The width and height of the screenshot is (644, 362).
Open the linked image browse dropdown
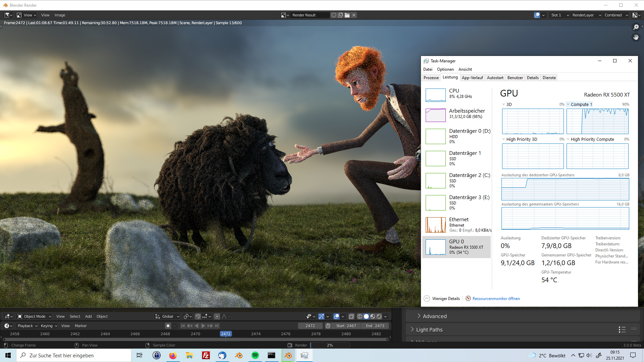point(285,15)
